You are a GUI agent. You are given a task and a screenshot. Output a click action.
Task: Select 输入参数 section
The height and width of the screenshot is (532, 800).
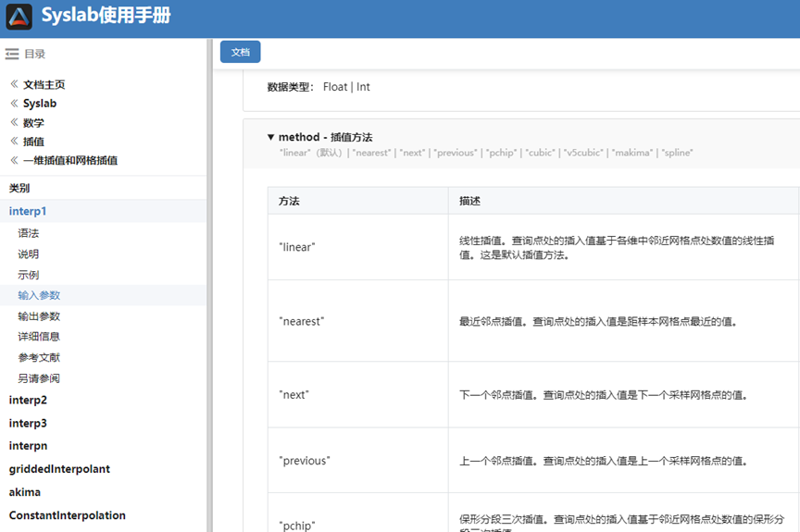(x=103, y=295)
